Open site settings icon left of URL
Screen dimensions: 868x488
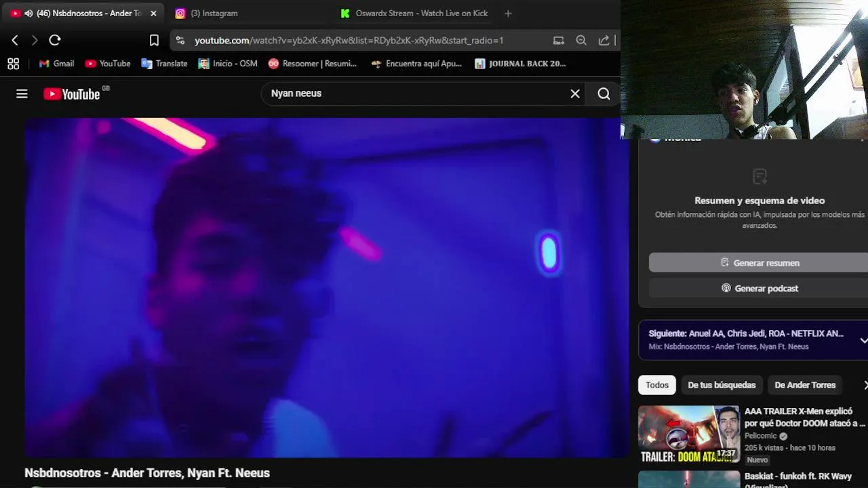click(x=180, y=40)
